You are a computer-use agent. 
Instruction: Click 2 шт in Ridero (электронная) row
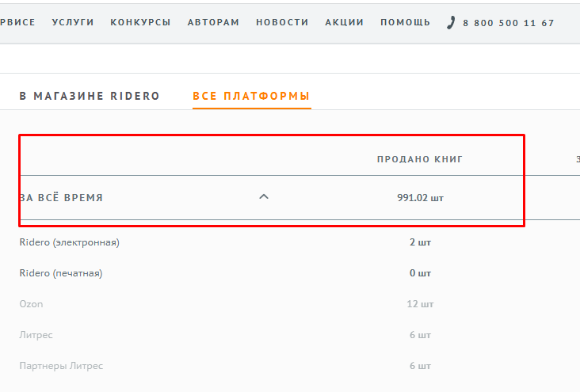pos(420,242)
